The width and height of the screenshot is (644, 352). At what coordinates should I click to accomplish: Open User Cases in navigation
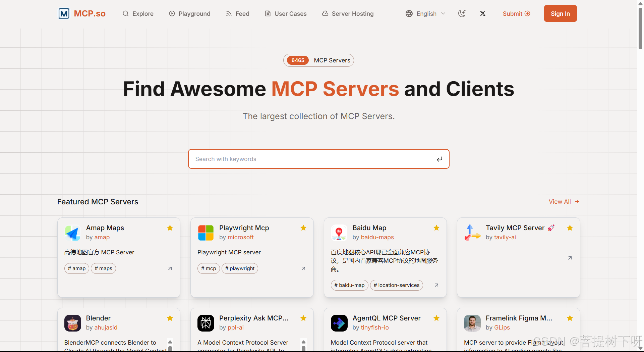(286, 13)
